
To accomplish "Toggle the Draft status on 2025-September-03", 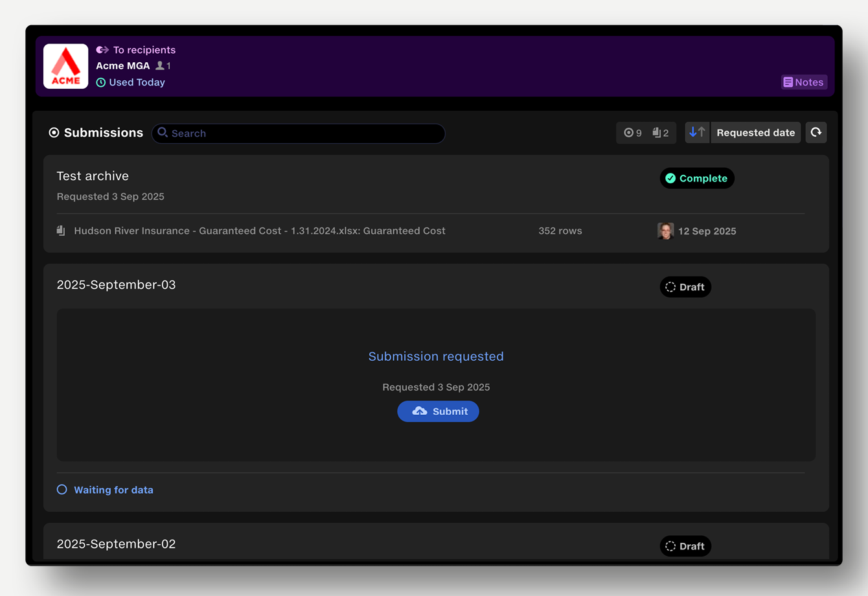I will coord(685,286).
